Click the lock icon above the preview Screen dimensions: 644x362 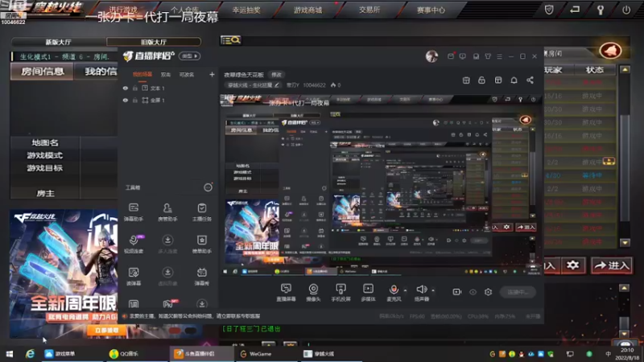(481, 80)
